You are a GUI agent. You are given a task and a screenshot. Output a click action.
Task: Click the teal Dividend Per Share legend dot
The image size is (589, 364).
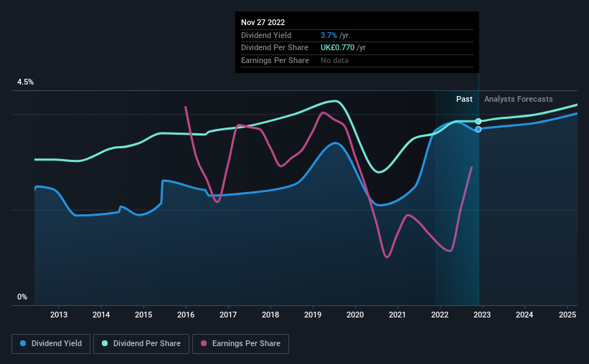(105, 343)
